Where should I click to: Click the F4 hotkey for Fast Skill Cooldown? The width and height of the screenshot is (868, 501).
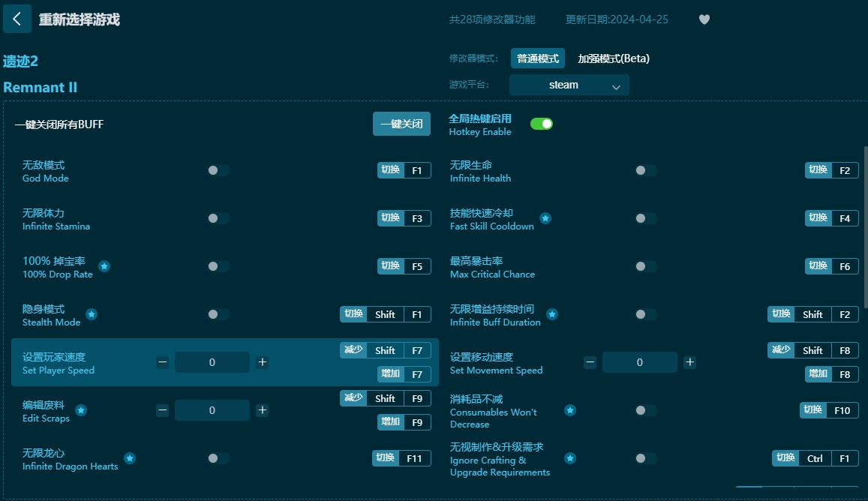(845, 218)
